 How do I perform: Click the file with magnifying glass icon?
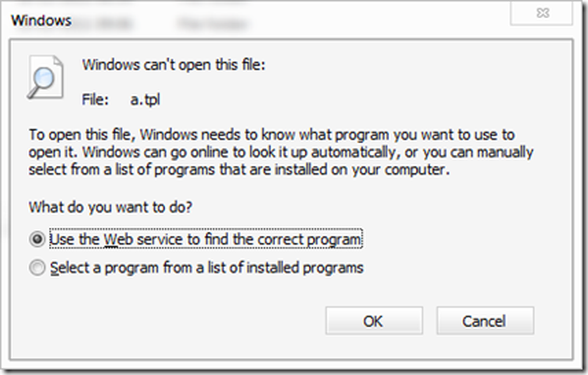coord(45,77)
